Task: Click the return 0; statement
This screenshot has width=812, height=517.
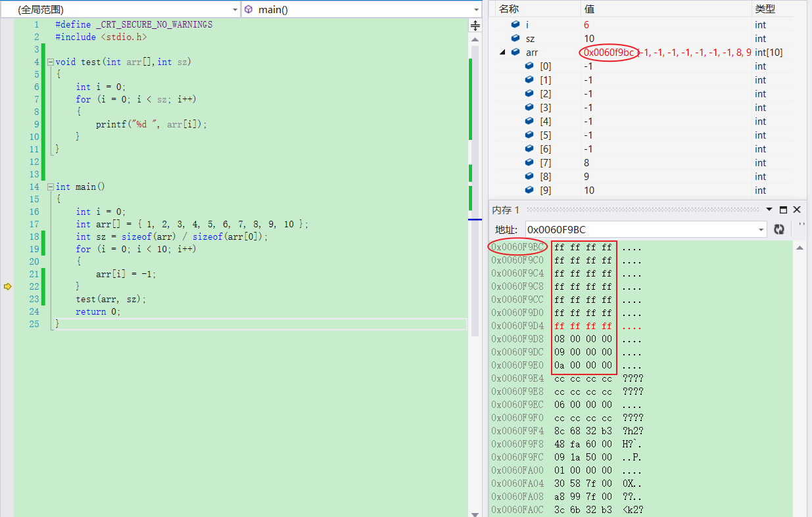Action: (x=98, y=311)
